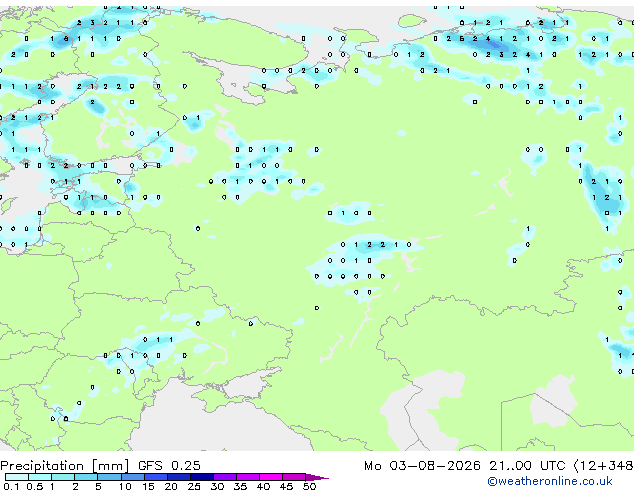
Task: Click the 2–5 mm legend swatch
Action: pyautogui.click(x=86, y=477)
